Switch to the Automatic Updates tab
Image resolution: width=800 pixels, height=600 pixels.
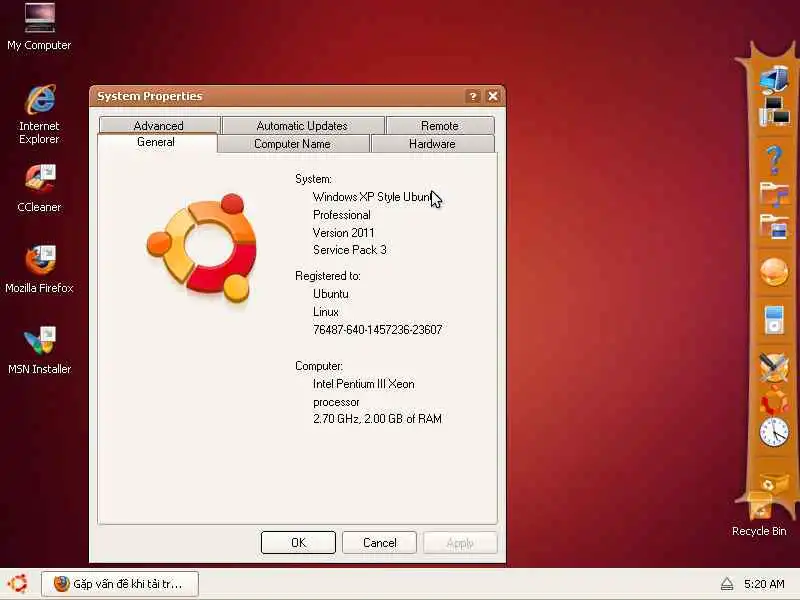[302, 126]
